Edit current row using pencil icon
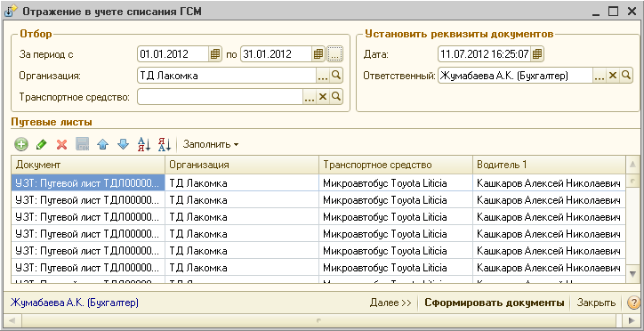644x331 pixels. tap(42, 144)
